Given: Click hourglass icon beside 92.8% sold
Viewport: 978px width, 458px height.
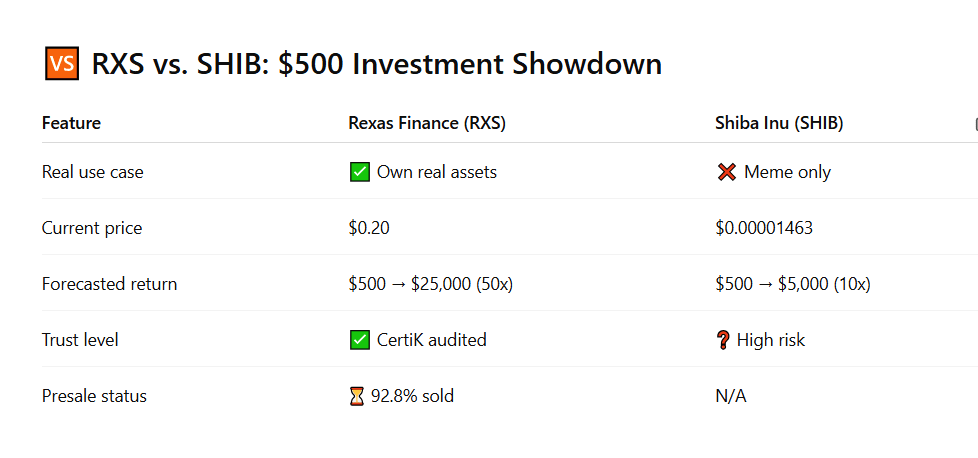Looking at the screenshot, I should coord(357,396).
